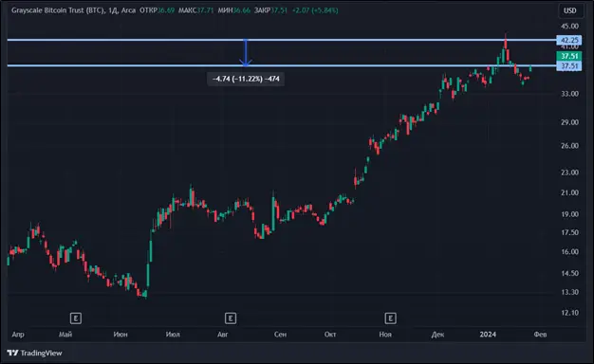Click the ОТКР 36.69 open value
This screenshot has width=594, height=364.
click(x=157, y=10)
